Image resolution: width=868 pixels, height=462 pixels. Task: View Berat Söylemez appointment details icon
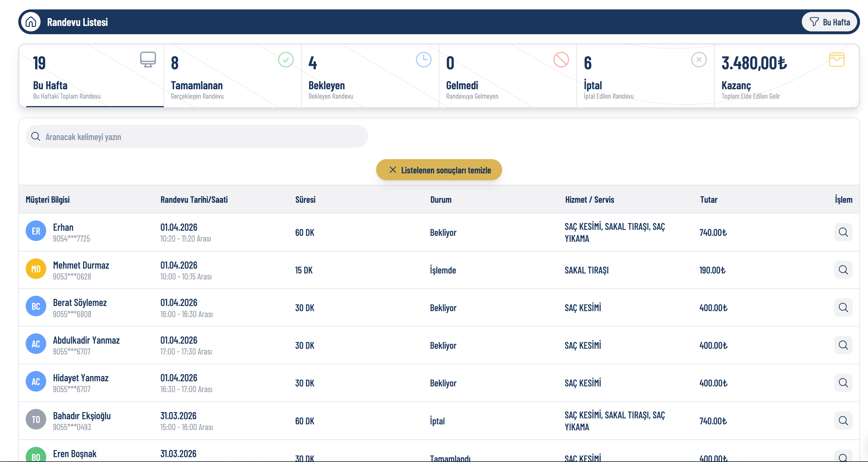[843, 307]
